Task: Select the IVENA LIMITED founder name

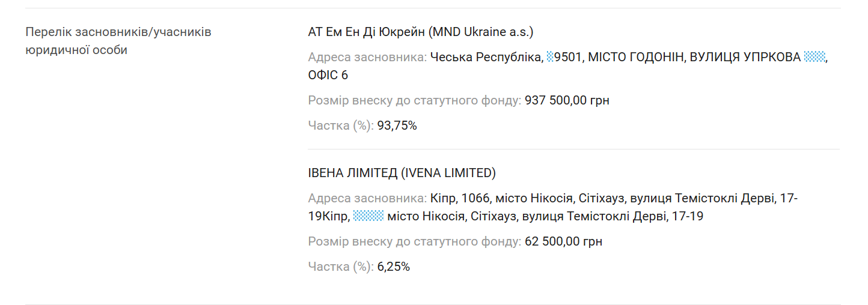Action: click(402, 173)
